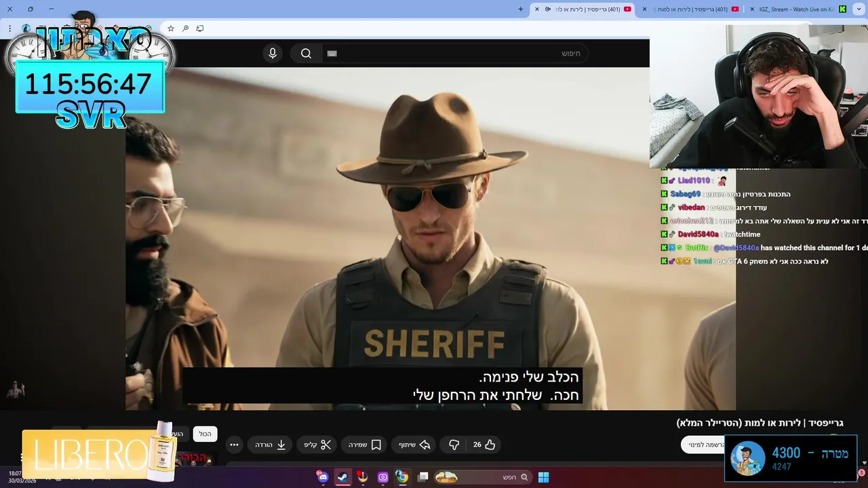Switch to IGZ_Stream Kick tab
Image resolution: width=868 pixels, height=488 pixels.
click(x=797, y=9)
